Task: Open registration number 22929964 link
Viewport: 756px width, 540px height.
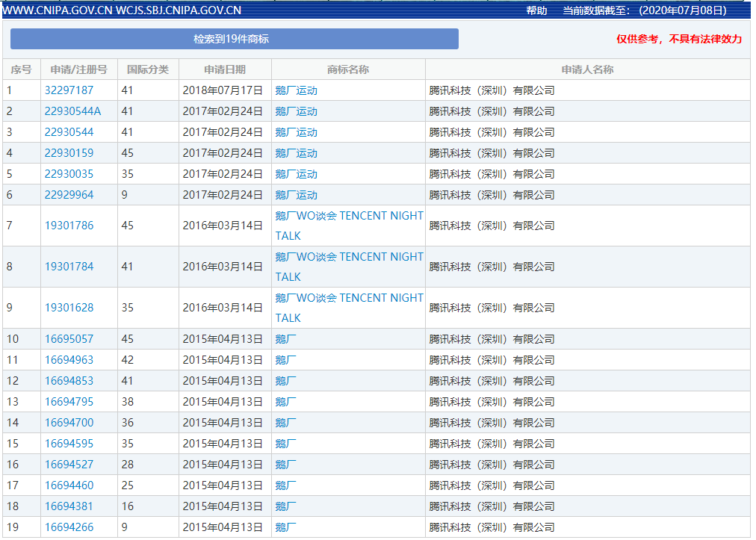Action: point(69,195)
